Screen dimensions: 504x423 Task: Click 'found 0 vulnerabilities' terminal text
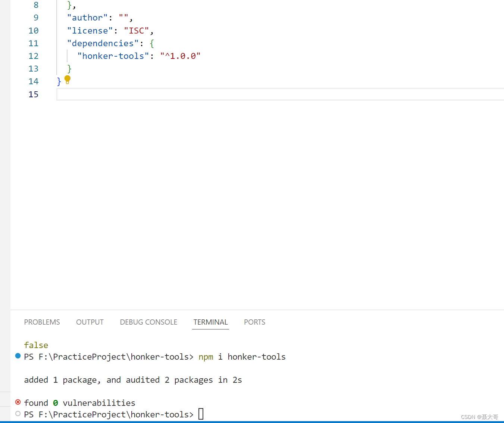[80, 403]
